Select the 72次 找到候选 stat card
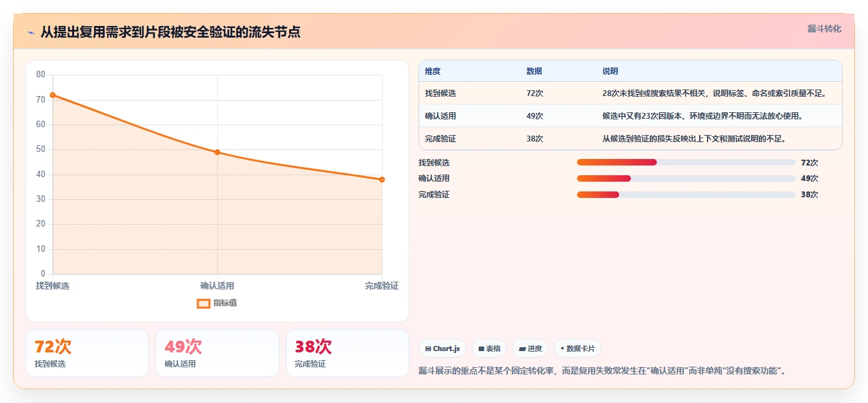 click(x=87, y=353)
